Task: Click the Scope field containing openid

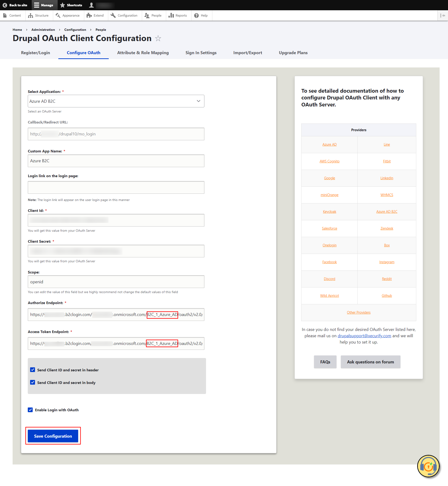Action: (116, 282)
